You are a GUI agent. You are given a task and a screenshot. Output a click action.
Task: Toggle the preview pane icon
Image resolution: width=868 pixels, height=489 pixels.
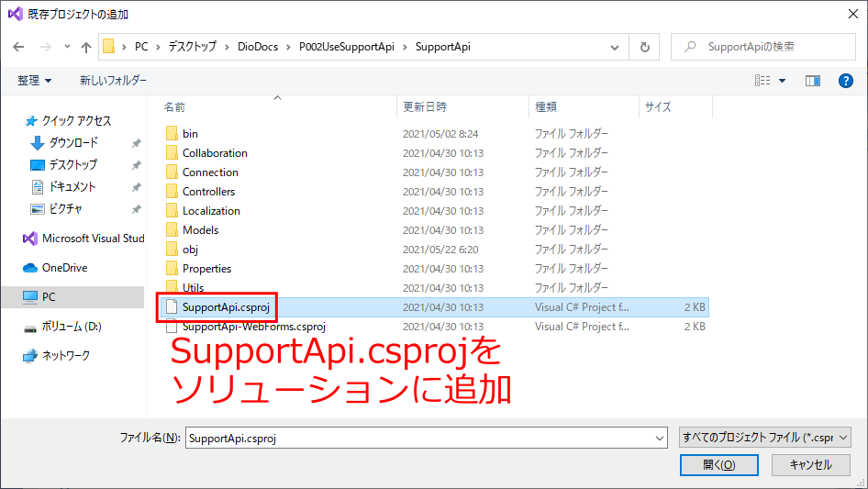tap(813, 81)
